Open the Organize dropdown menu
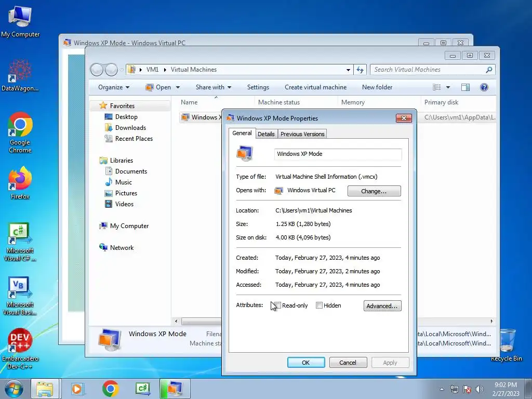 click(114, 87)
